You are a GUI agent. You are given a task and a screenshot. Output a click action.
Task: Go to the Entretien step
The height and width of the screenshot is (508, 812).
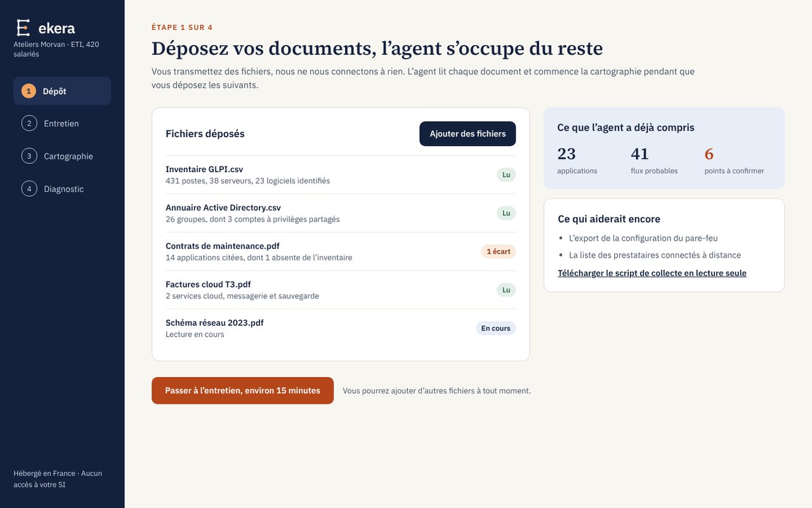(x=62, y=123)
